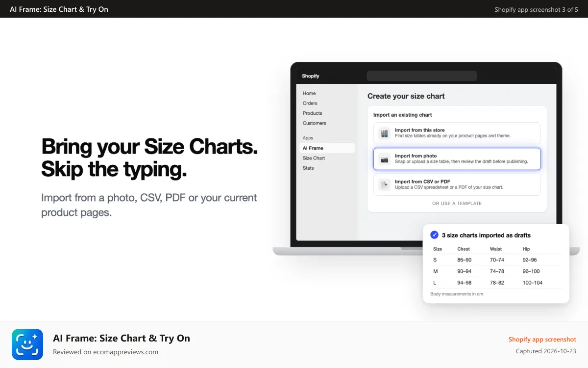
Task: Choose Import from photo option
Action: point(457,159)
